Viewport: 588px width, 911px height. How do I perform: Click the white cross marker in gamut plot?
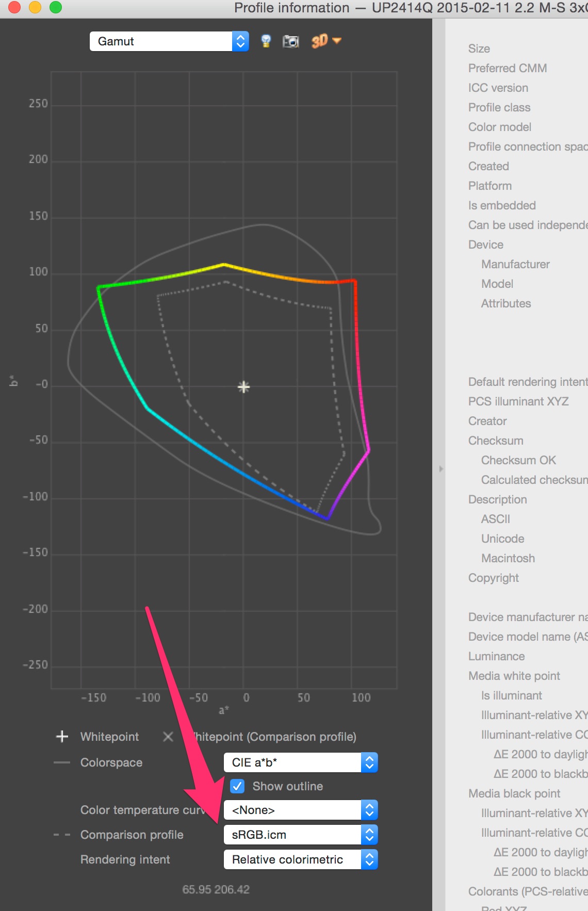[x=243, y=387]
